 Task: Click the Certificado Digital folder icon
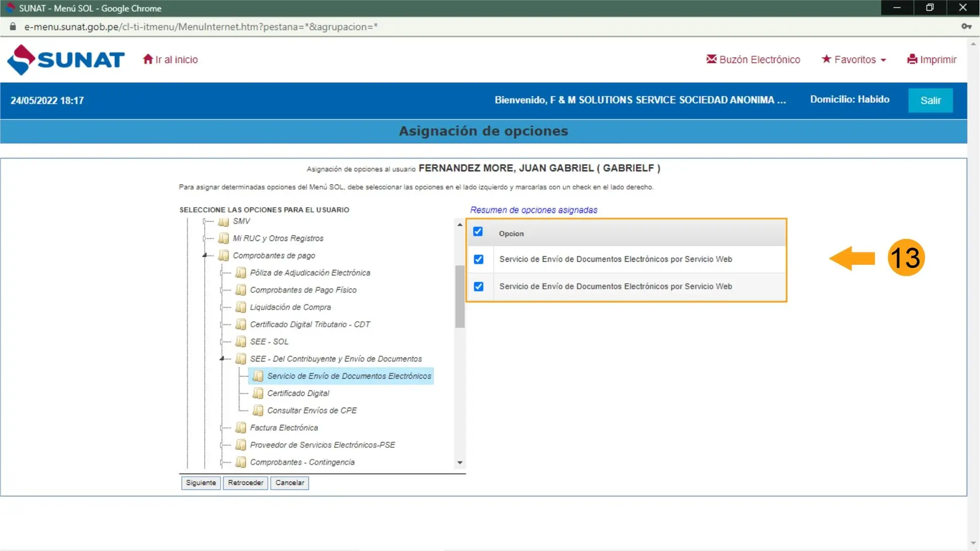258,393
